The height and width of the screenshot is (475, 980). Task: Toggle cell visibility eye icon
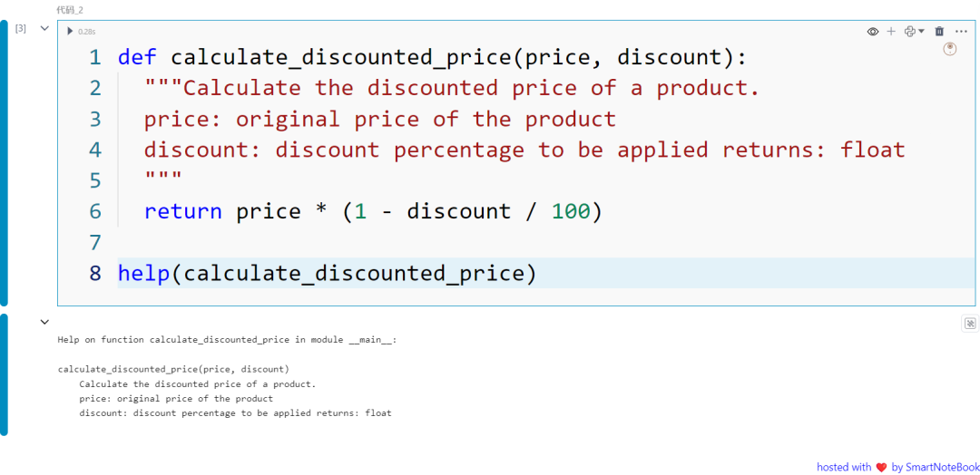[x=873, y=32]
